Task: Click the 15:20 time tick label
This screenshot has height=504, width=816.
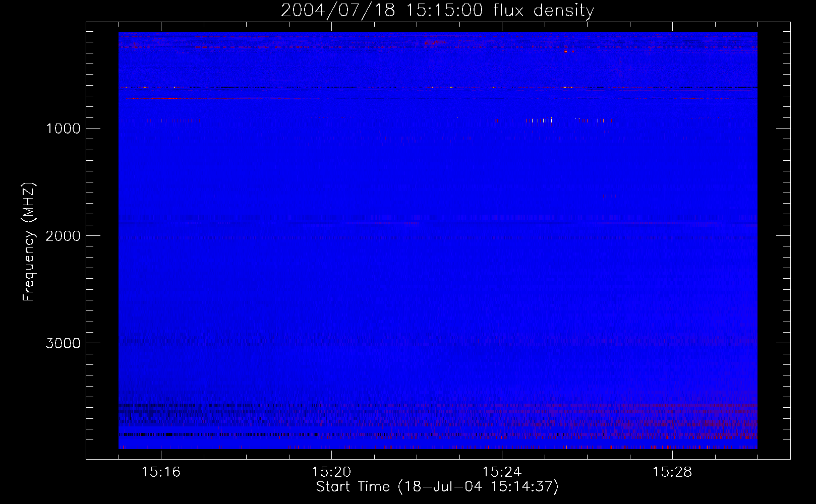Action: tap(331, 472)
